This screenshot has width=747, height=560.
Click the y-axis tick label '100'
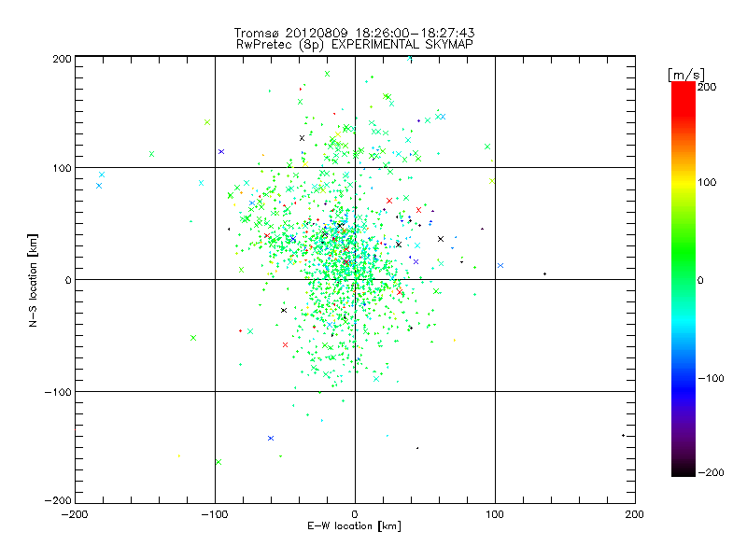coord(62,168)
